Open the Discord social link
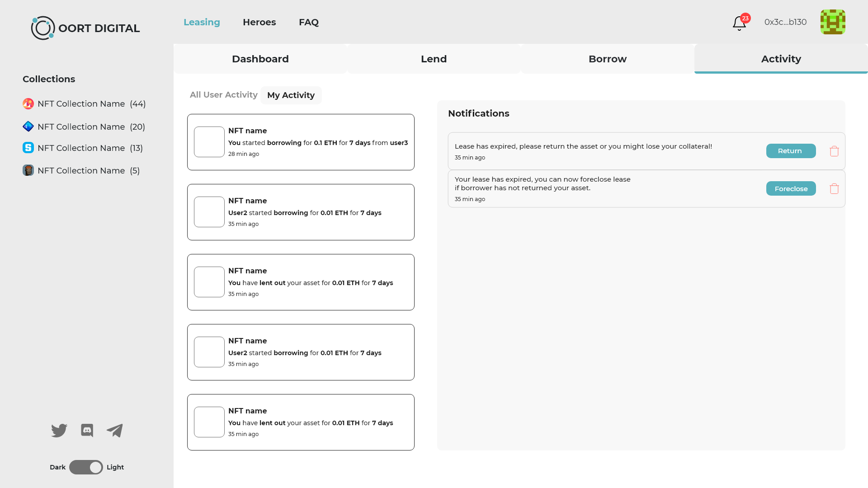The width and height of the screenshot is (868, 488). pyautogui.click(x=87, y=430)
